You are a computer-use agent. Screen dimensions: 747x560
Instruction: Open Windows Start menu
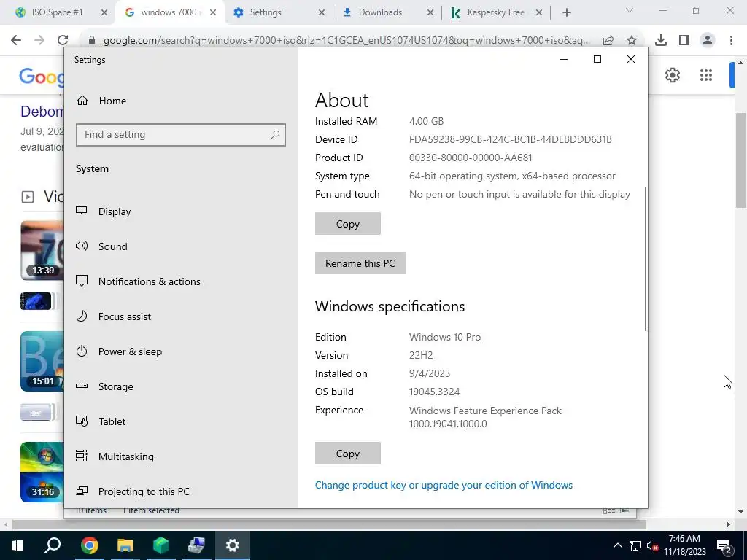point(18,545)
